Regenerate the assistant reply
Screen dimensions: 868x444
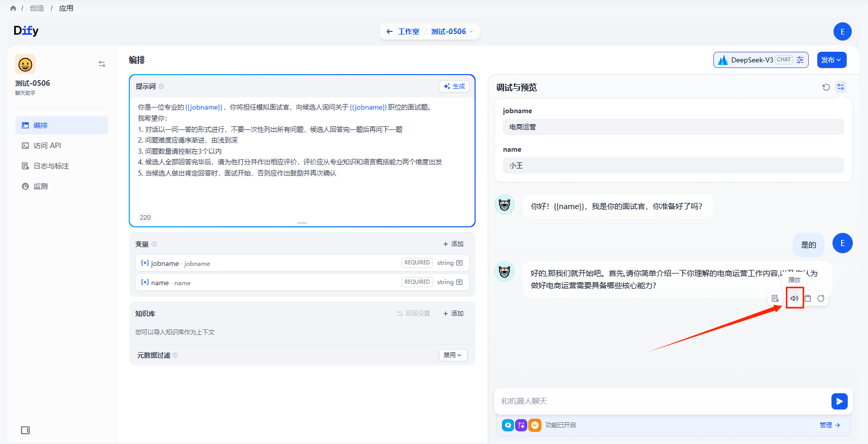pyautogui.click(x=821, y=298)
